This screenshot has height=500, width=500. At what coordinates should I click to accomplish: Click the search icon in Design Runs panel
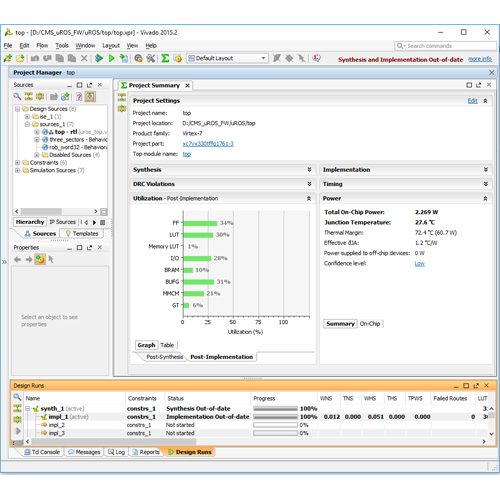[x=17, y=397]
